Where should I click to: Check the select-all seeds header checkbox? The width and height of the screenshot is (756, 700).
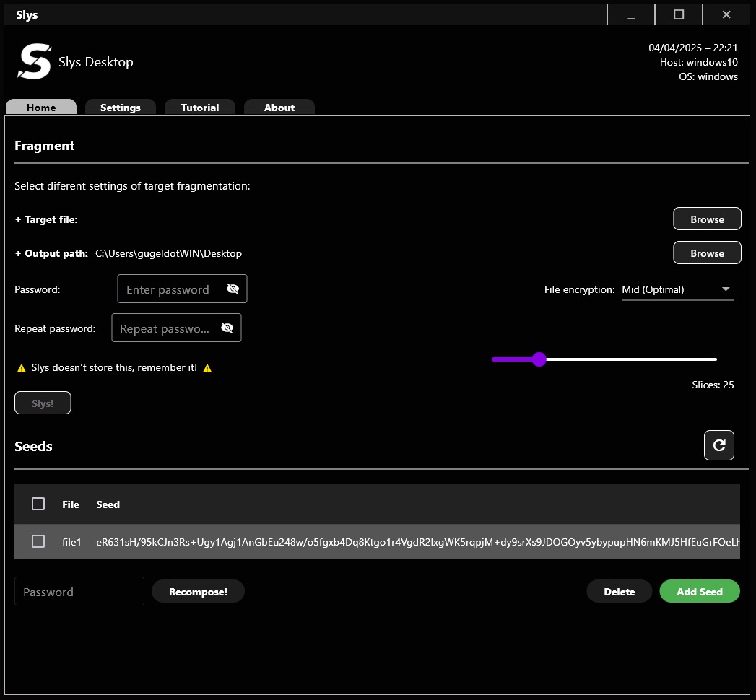(x=38, y=504)
